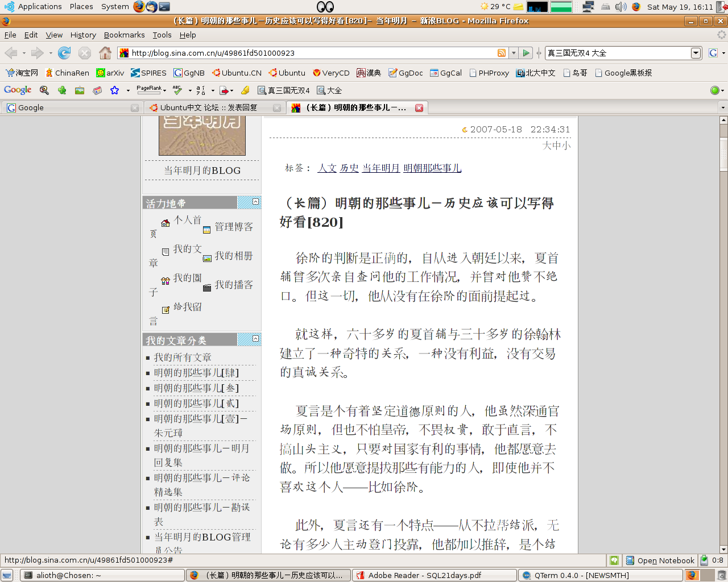Viewport: 728px width, 582px height.
Task: Open 明朝的那些事儿[肆] category link
Action: click(196, 373)
